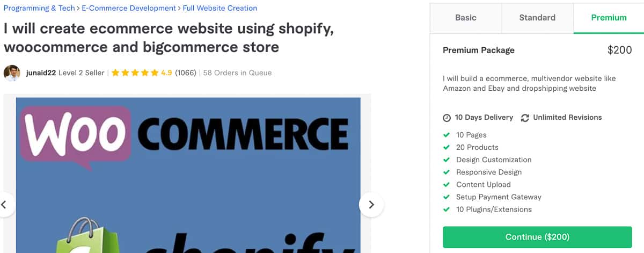
Task: Click the Continue ($200) button
Action: click(537, 237)
